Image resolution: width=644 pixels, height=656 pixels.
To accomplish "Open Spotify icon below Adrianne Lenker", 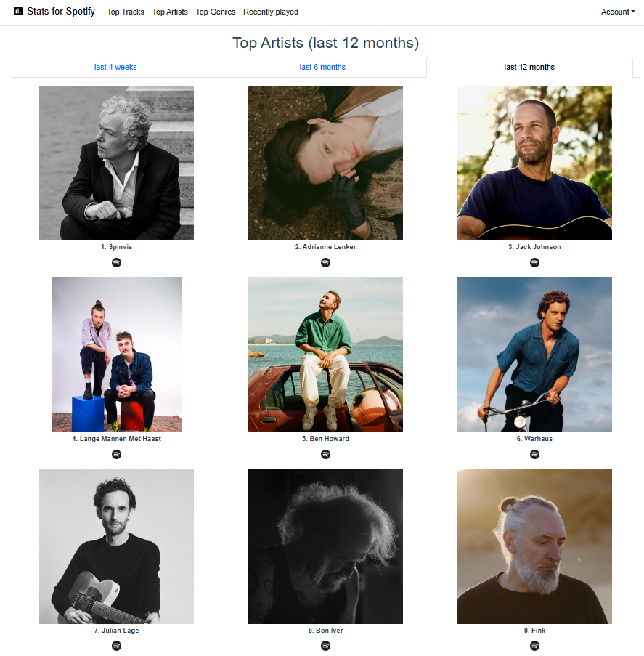I will [x=325, y=263].
